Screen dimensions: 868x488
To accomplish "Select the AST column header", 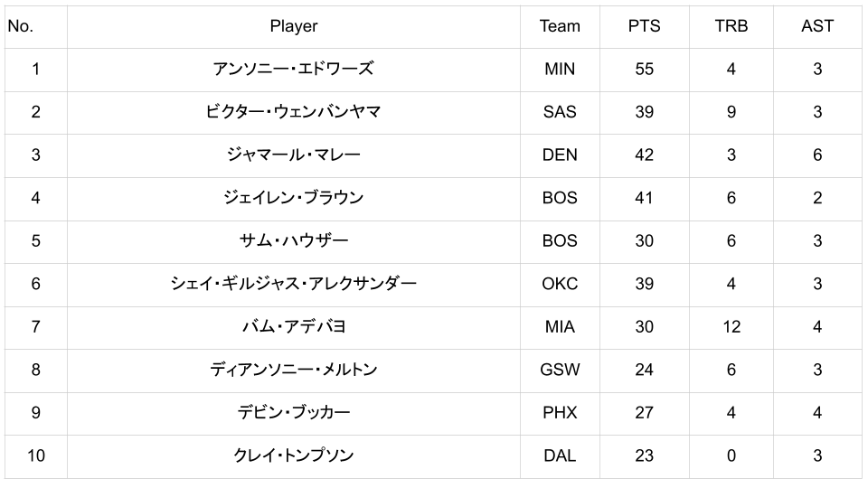I will [x=817, y=26].
